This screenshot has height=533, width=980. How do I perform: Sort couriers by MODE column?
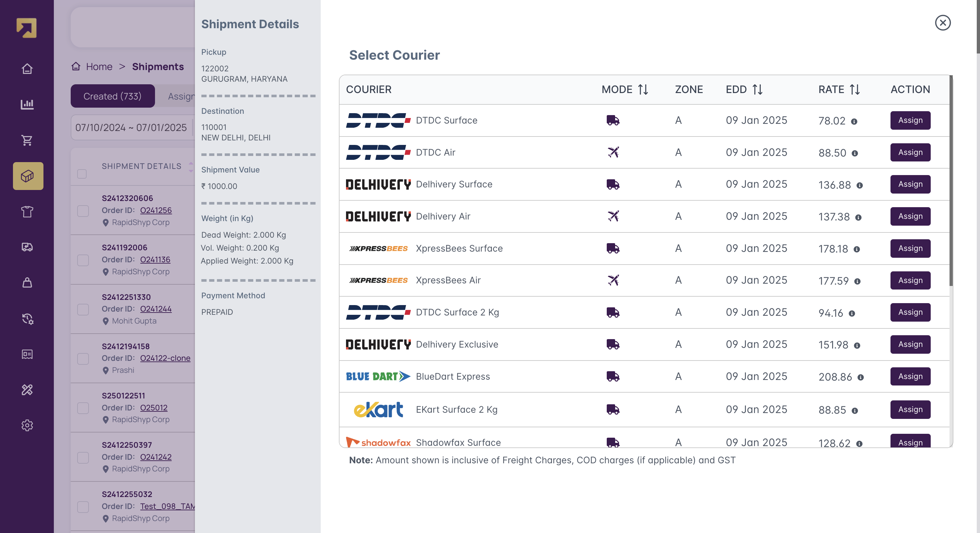pyautogui.click(x=643, y=89)
